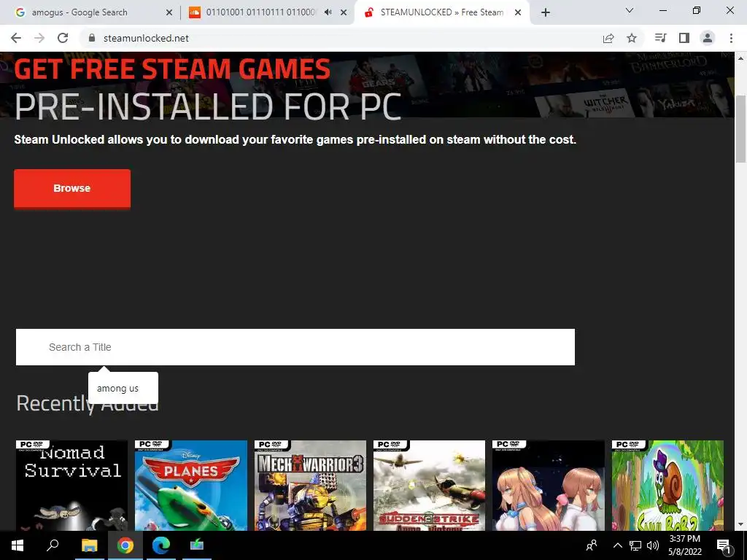Image resolution: width=747 pixels, height=560 pixels.
Task: Open Snail Bob 2 game cover
Action: click(667, 485)
